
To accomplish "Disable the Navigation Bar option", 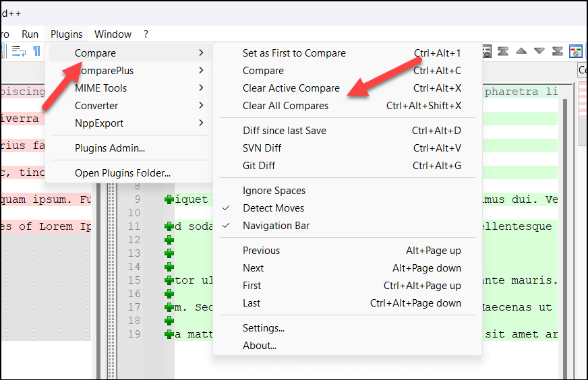I will point(276,226).
